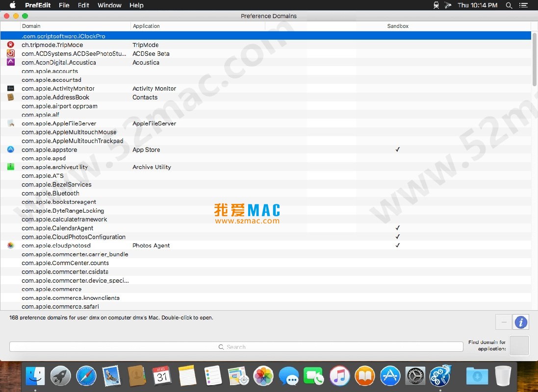Open iTunes in the Dock

click(x=339, y=376)
